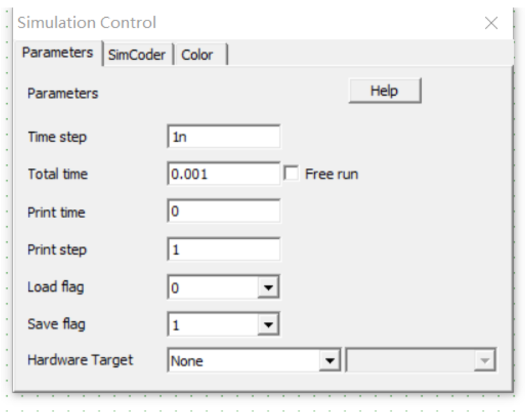Click the Simulation Control title bar text
Screen dimensions: 532x419
tap(87, 23)
